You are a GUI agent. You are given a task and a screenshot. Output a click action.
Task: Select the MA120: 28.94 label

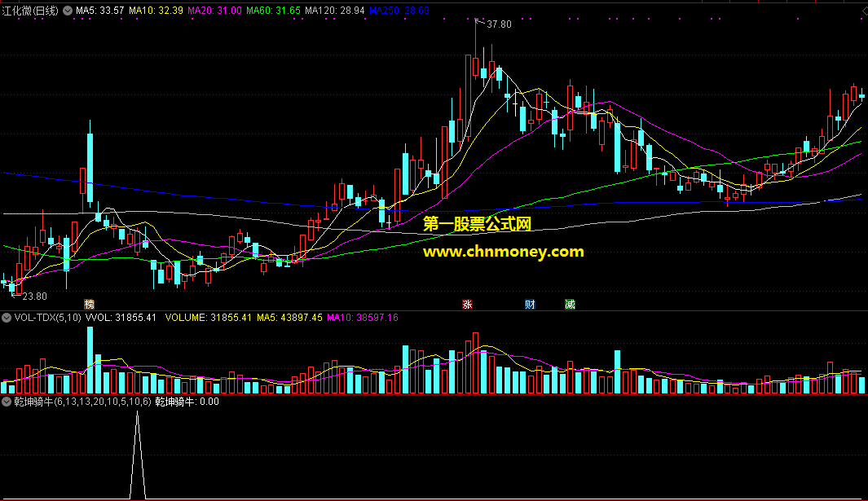(334, 11)
